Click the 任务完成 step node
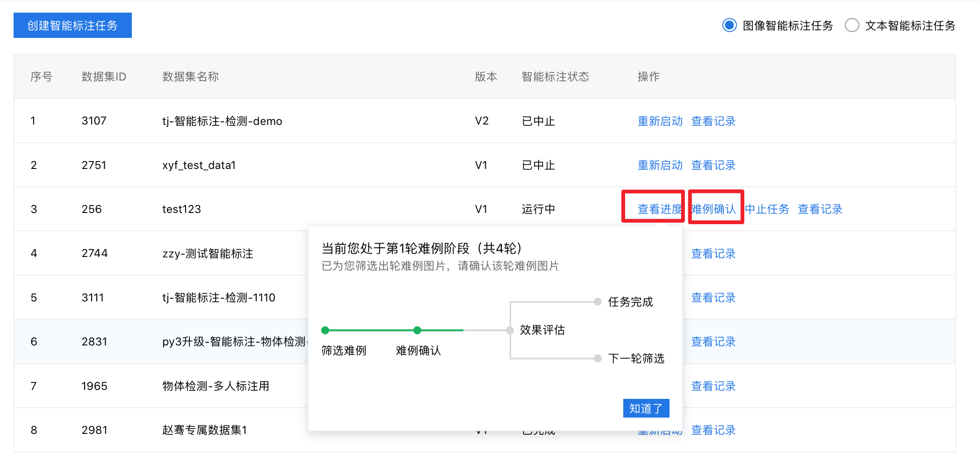Viewport: 980px width, 454px height. click(x=598, y=302)
